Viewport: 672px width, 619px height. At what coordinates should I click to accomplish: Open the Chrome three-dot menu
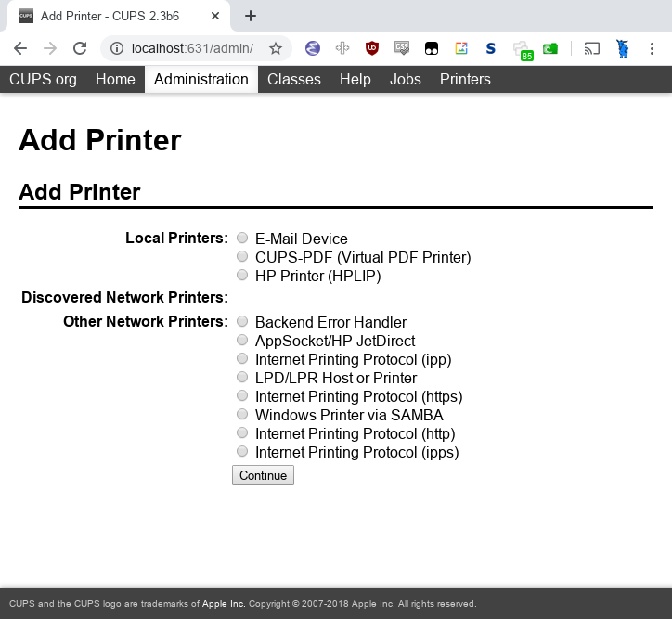(x=652, y=48)
